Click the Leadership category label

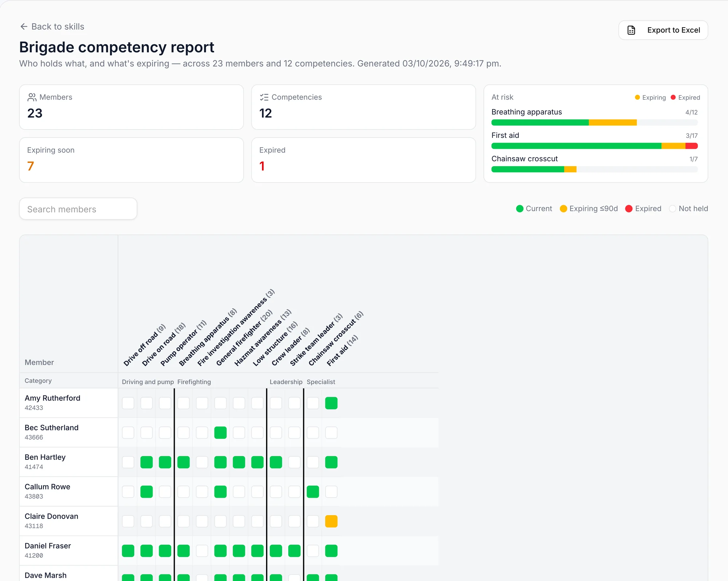click(286, 382)
